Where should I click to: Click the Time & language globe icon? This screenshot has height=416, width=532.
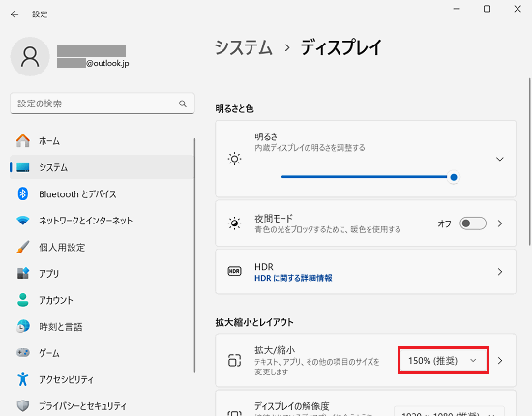(23, 326)
